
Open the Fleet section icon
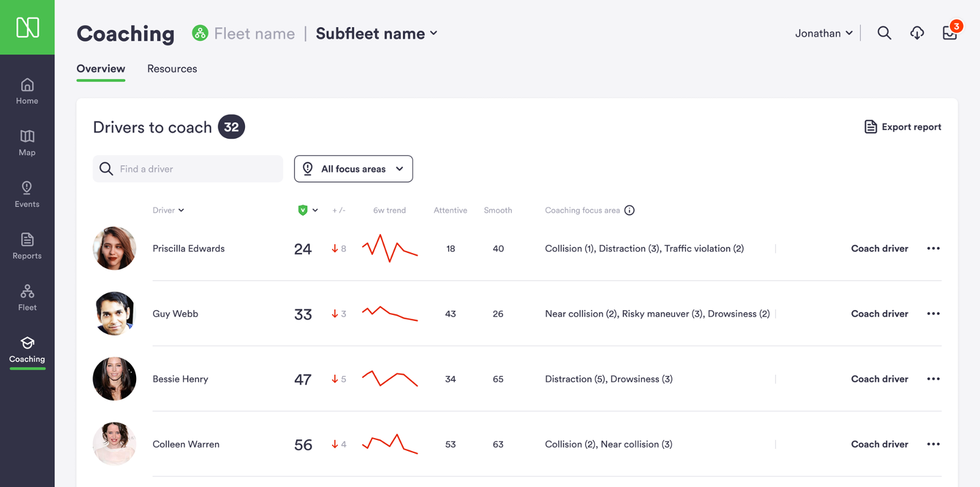click(x=27, y=297)
